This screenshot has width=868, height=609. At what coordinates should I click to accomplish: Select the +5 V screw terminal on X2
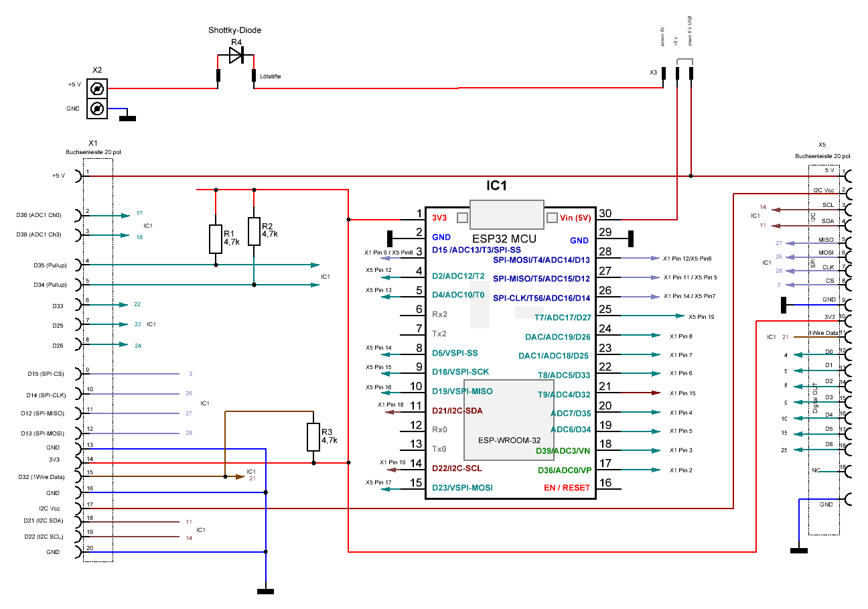coord(97,89)
